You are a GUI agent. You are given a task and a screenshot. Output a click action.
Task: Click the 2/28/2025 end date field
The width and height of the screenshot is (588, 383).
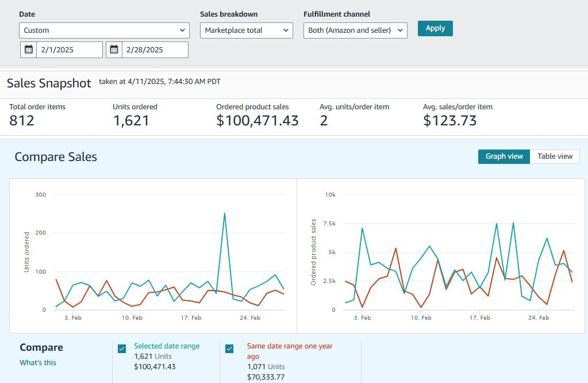pyautogui.click(x=155, y=49)
